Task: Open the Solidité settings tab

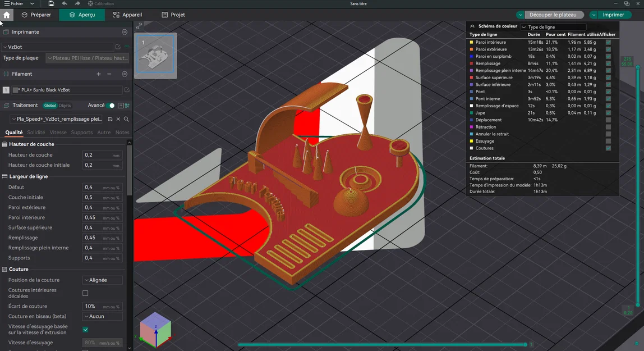Action: (35, 132)
